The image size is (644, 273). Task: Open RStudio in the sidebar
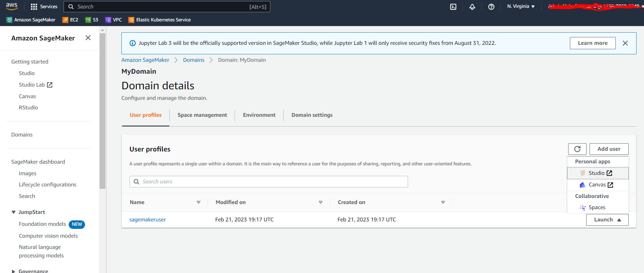[x=29, y=108]
